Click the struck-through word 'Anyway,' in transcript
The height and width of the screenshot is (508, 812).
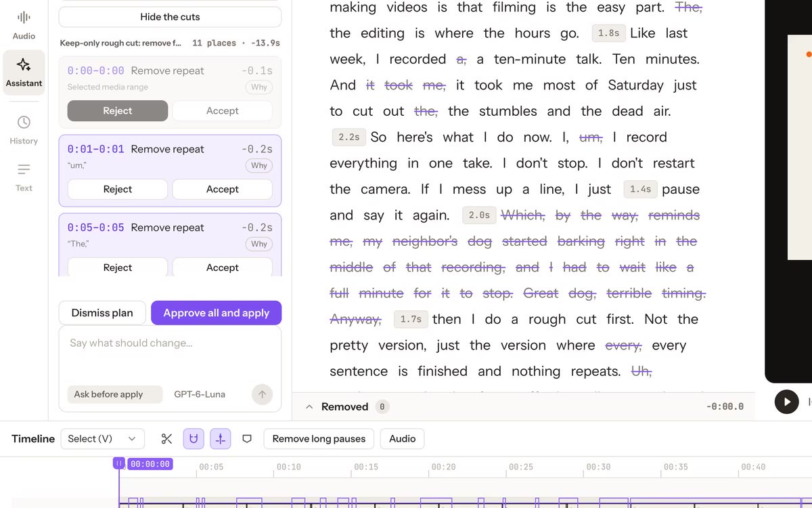(356, 320)
